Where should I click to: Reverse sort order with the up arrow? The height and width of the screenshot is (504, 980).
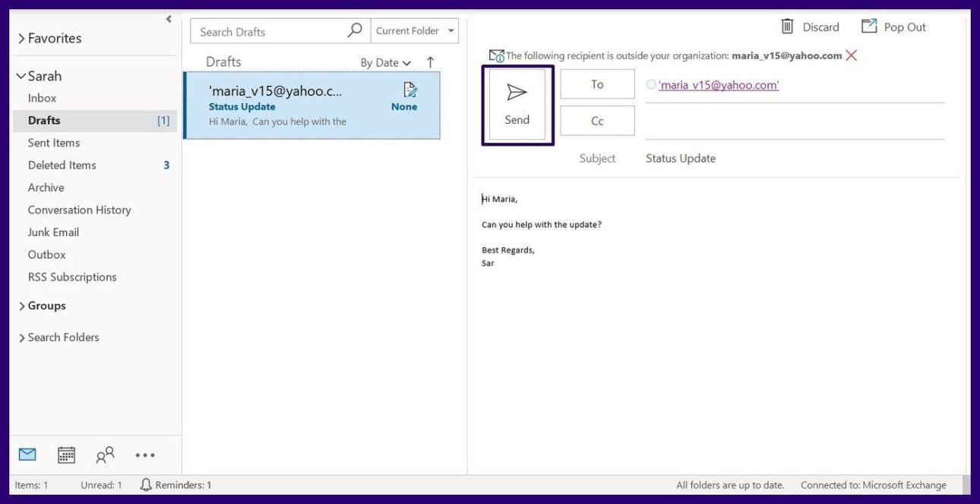point(430,62)
